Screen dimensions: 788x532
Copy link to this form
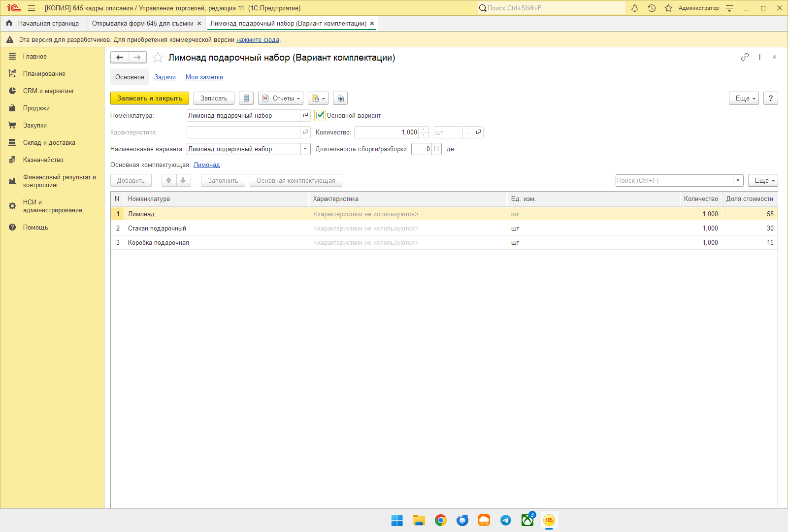pyautogui.click(x=745, y=57)
